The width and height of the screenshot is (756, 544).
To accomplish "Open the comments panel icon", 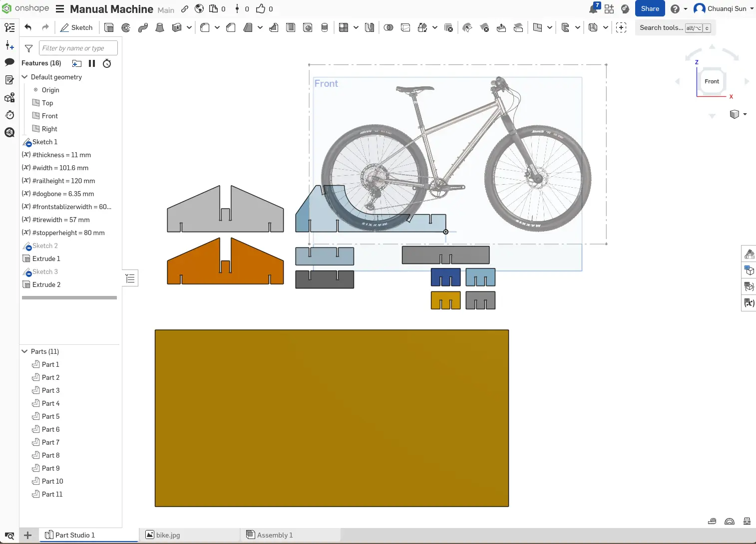I will pos(9,62).
